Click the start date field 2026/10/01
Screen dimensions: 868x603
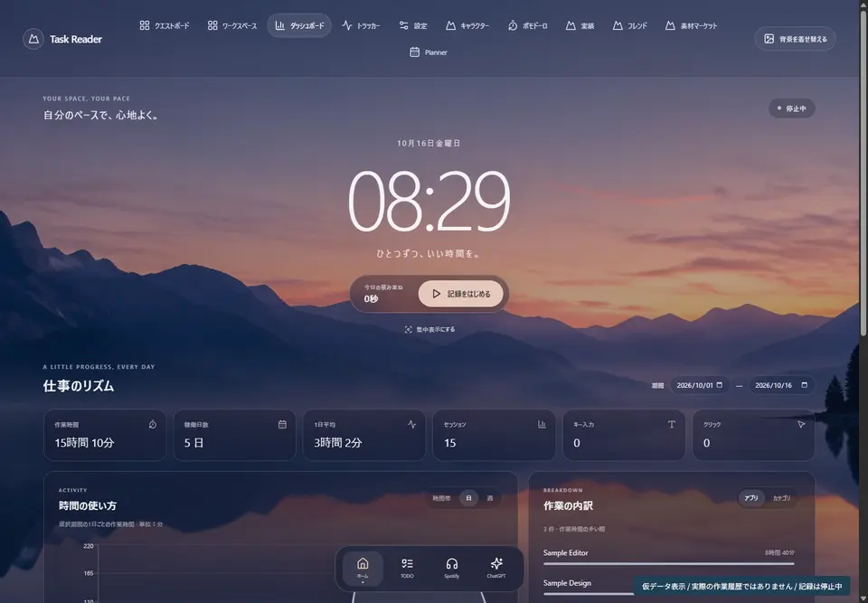pyautogui.click(x=699, y=385)
